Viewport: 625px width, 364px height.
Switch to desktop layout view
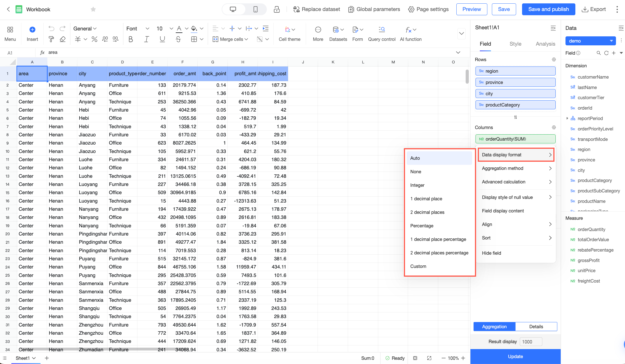click(x=233, y=9)
